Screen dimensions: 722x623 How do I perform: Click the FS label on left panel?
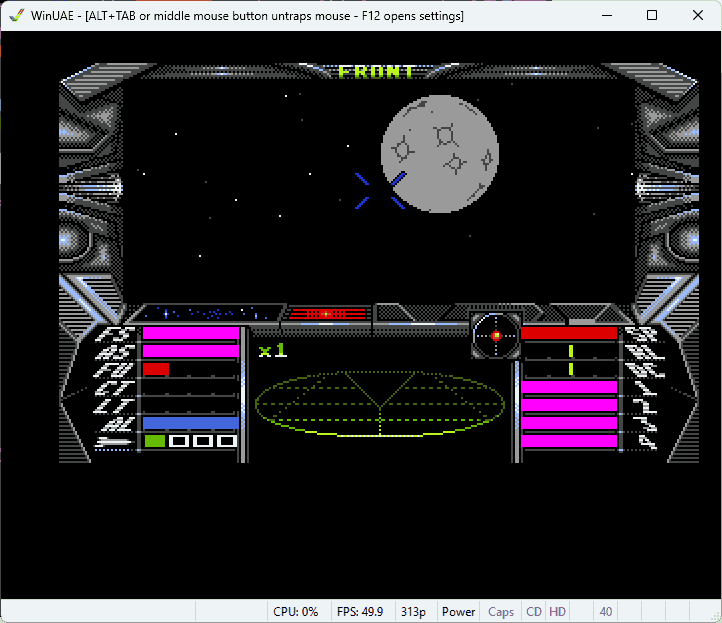click(x=115, y=334)
